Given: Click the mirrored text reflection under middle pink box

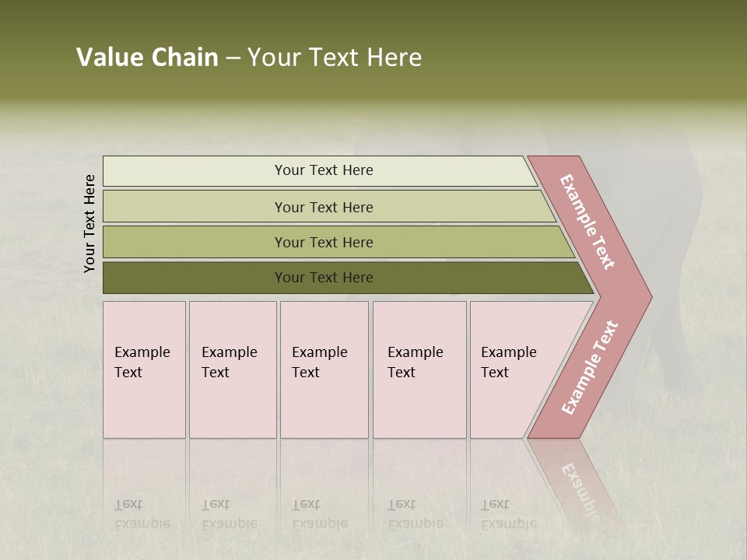Looking at the screenshot, I should tap(320, 514).
